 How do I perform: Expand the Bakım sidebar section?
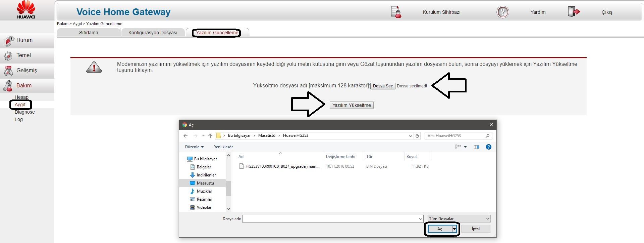click(27, 86)
